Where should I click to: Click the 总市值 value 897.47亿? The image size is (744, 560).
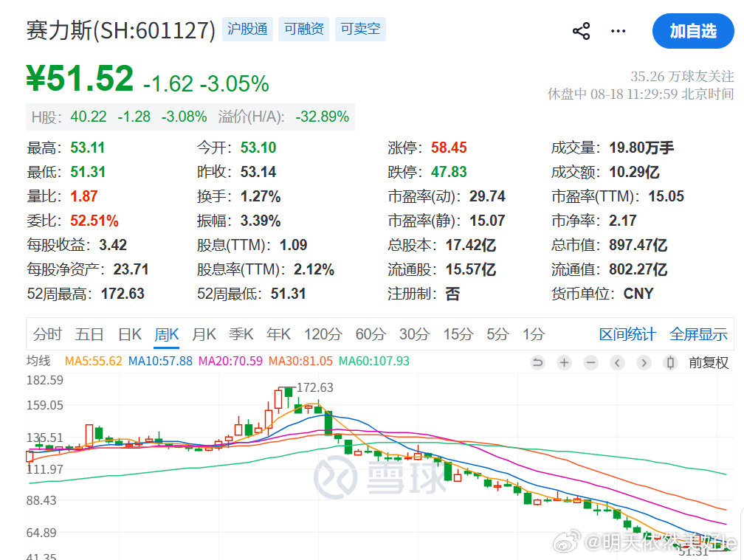638,245
